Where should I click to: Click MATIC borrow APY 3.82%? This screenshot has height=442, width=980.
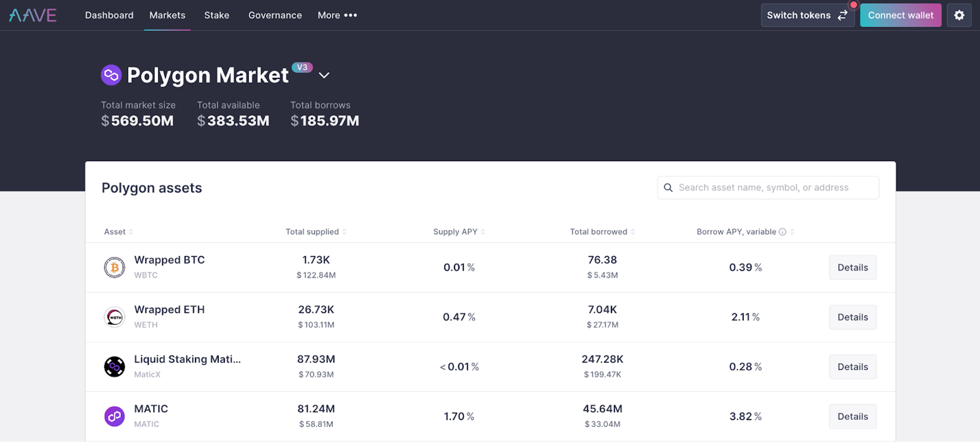[x=745, y=416]
